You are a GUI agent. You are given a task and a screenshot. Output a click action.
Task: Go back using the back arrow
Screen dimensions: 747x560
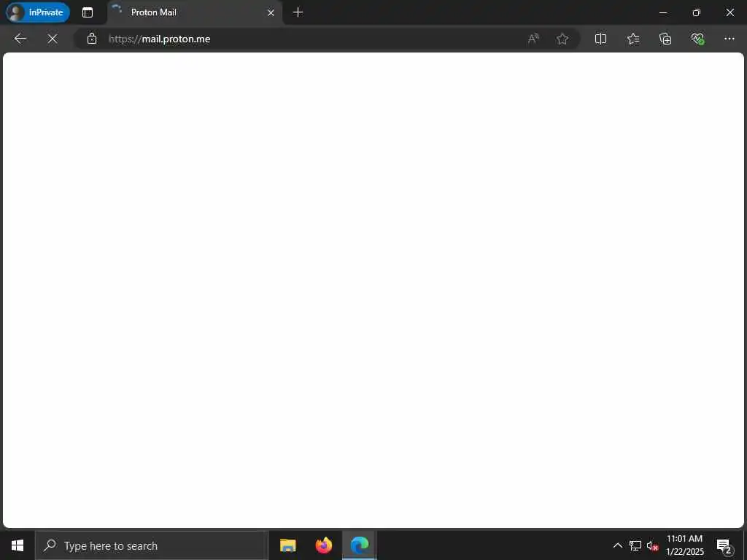(x=20, y=39)
